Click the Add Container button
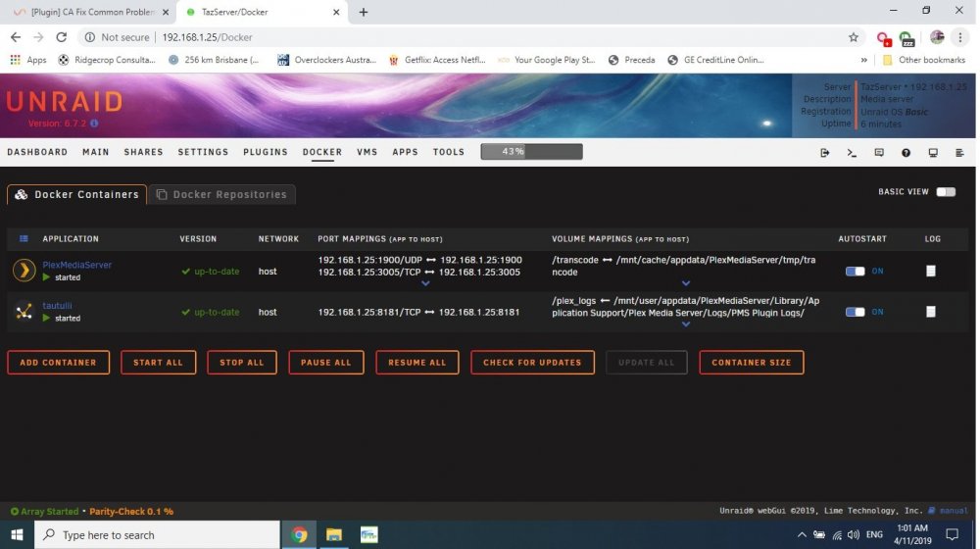The height and width of the screenshot is (549, 980). point(59,364)
